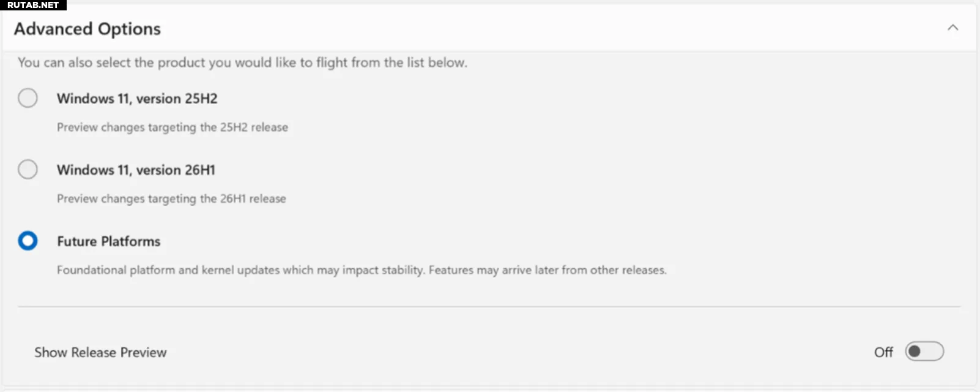Viewport: 980px width, 392px height.
Task: Click the "Windows 11, version 25H2" label
Action: point(137,99)
